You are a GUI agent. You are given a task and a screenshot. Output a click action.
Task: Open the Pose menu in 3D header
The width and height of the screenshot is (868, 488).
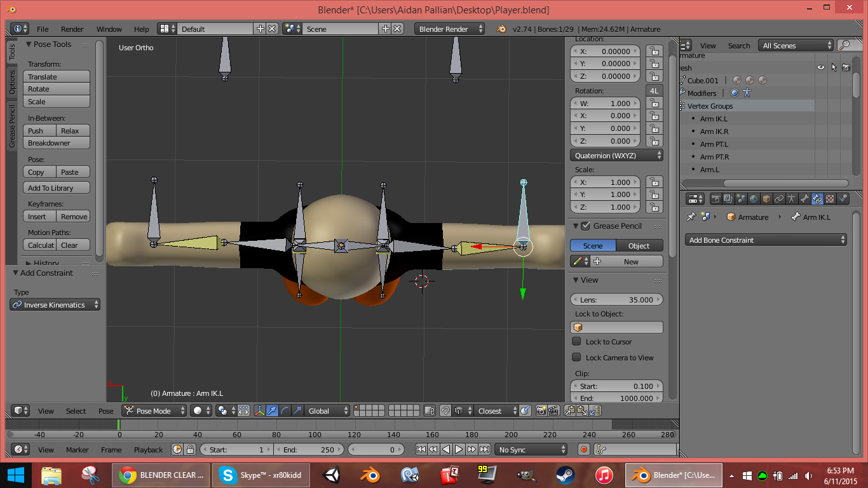click(x=106, y=411)
